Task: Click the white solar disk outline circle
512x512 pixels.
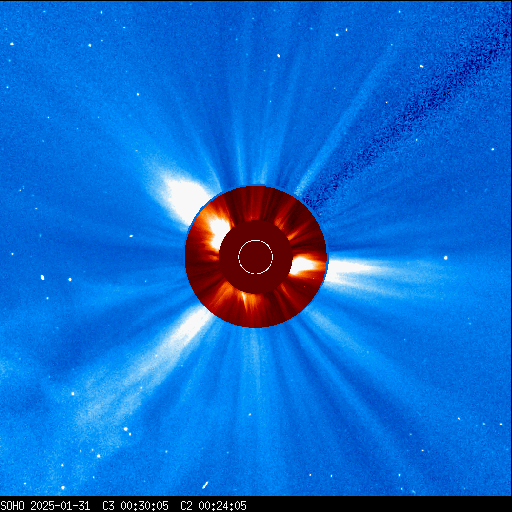Action: pyautogui.click(x=256, y=257)
